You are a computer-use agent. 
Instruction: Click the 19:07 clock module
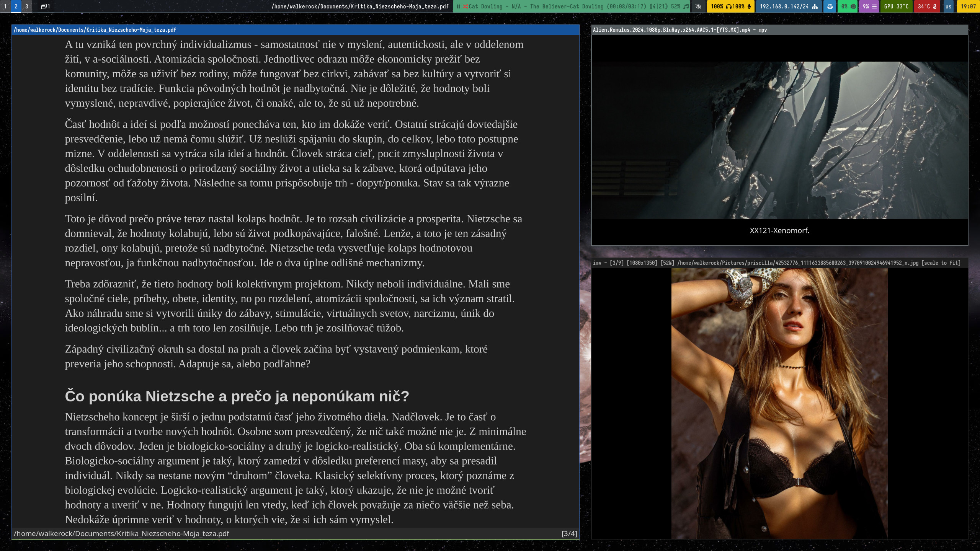[968, 7]
